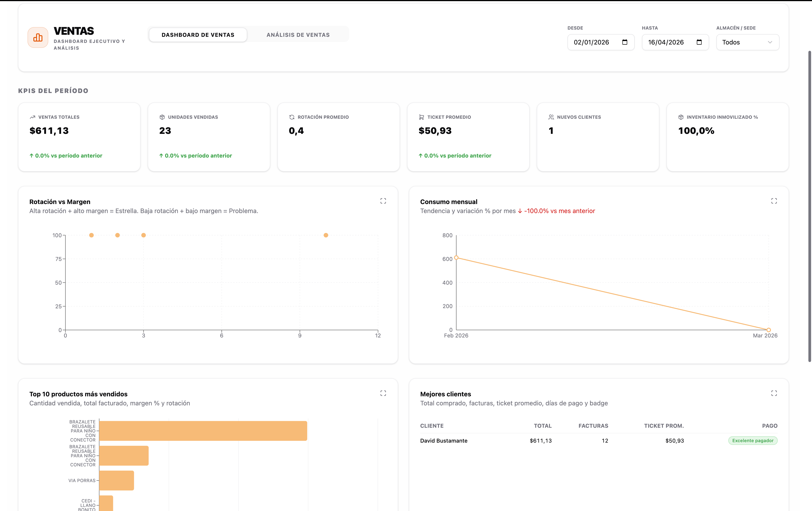
Task: Expand Mejores clientes panel fullscreen
Action: [x=774, y=393]
